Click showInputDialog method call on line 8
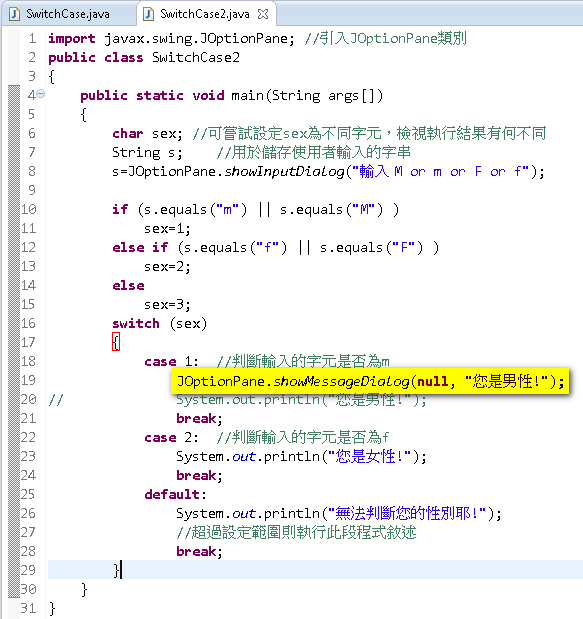This screenshot has width=583, height=619. coord(284,172)
